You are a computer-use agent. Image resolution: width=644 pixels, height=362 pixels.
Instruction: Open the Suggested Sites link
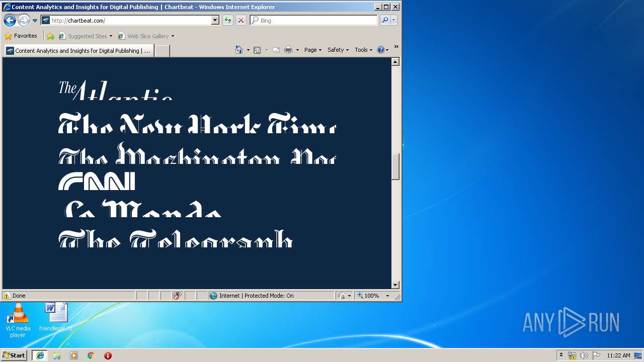[85, 36]
